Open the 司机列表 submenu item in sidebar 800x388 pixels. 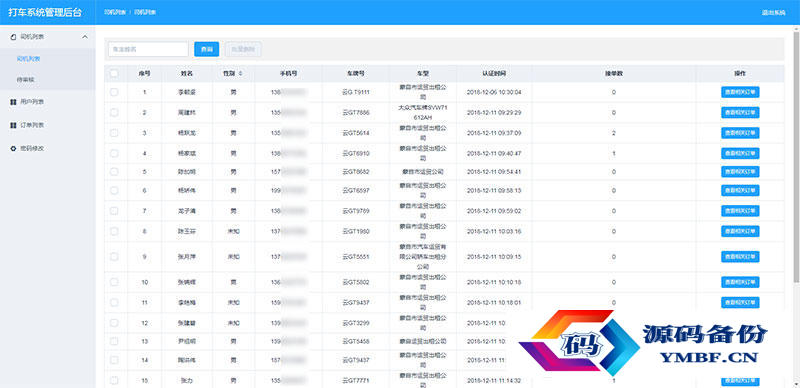[28, 59]
